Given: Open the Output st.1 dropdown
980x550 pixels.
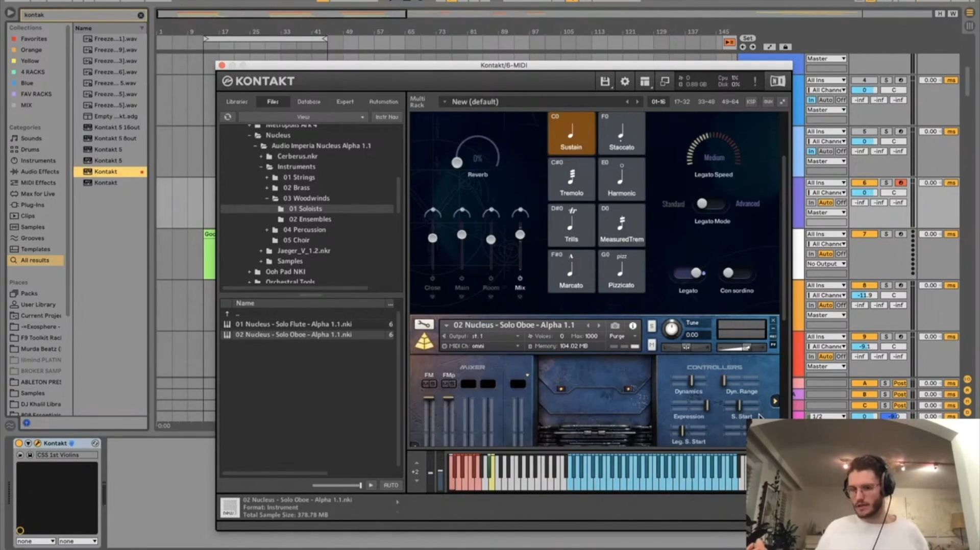Looking at the screenshot, I should click(x=481, y=336).
